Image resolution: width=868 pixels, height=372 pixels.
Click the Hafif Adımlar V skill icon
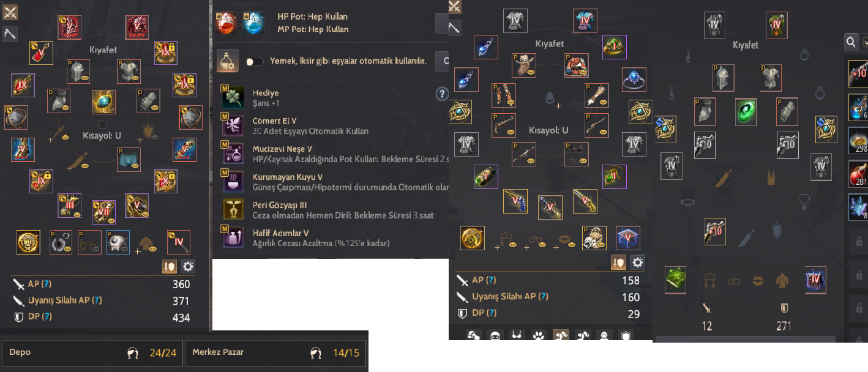[231, 237]
